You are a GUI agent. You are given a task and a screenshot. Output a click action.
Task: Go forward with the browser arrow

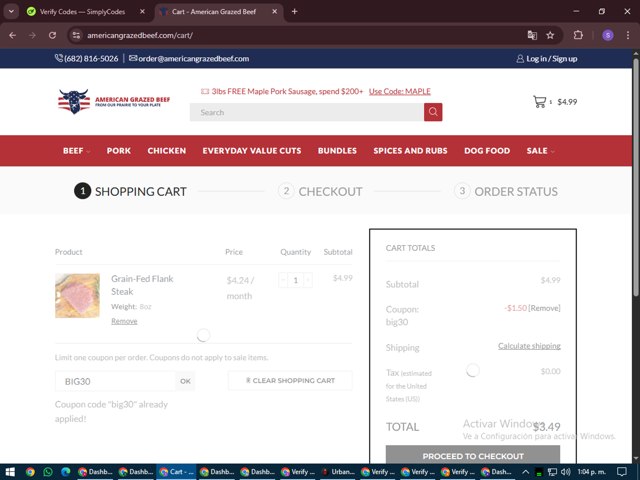click(32, 36)
